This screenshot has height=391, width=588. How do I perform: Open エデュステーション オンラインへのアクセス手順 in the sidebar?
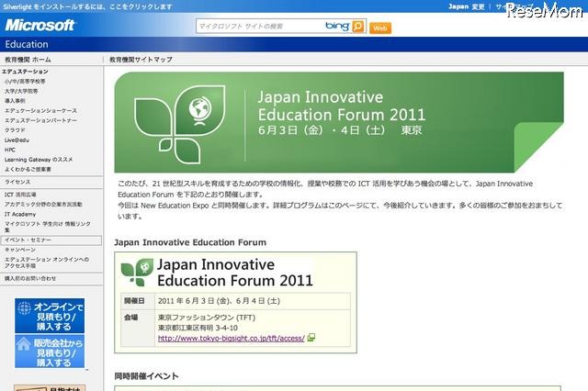click(47, 263)
